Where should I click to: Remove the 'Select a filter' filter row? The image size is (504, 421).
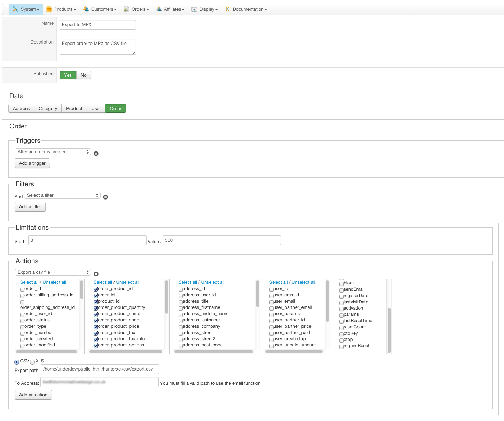[x=105, y=197]
